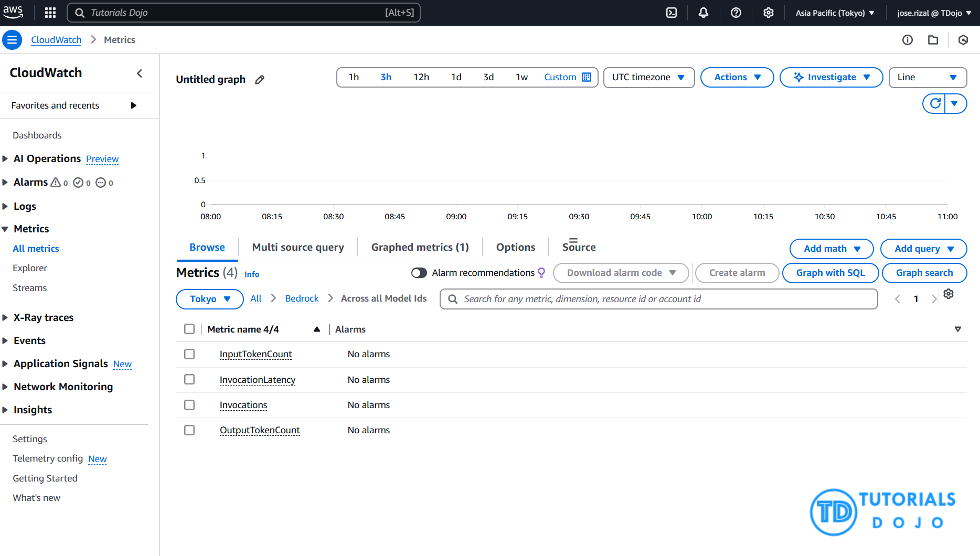Open the Add math dropdown
980x556 pixels.
pyautogui.click(x=832, y=249)
